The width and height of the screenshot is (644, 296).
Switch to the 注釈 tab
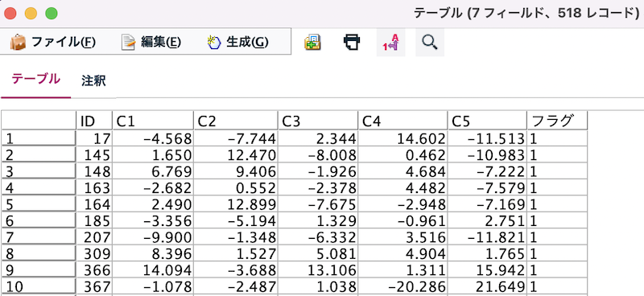click(x=93, y=81)
